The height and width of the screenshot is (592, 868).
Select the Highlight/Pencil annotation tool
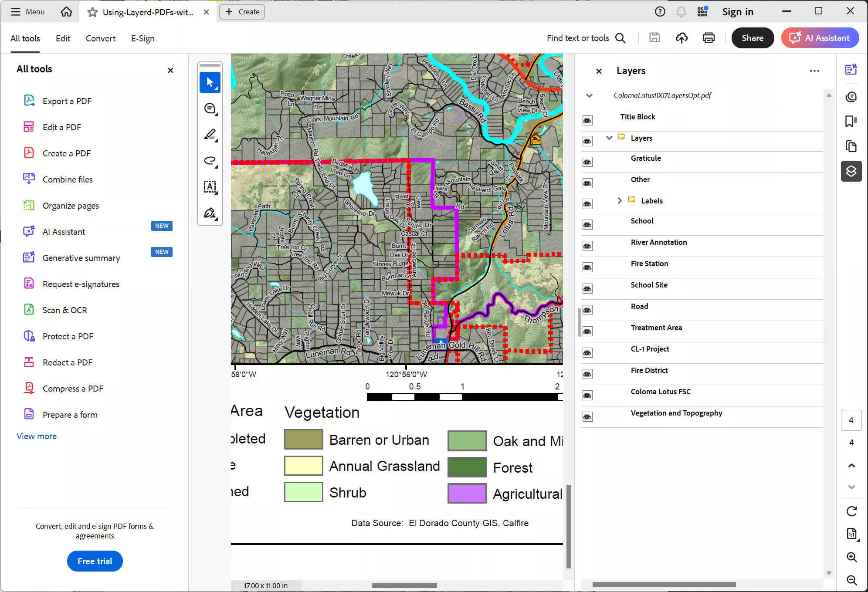(210, 134)
